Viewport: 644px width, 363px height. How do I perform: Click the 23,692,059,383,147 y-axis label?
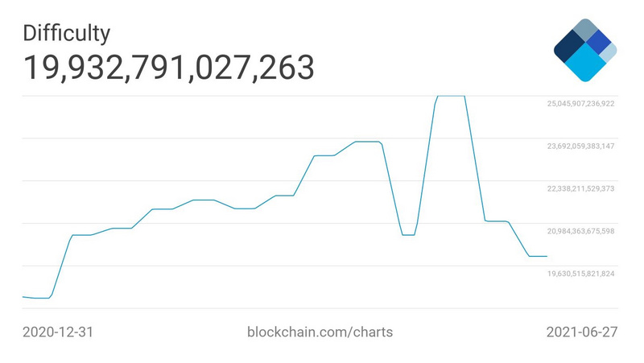[x=581, y=146]
